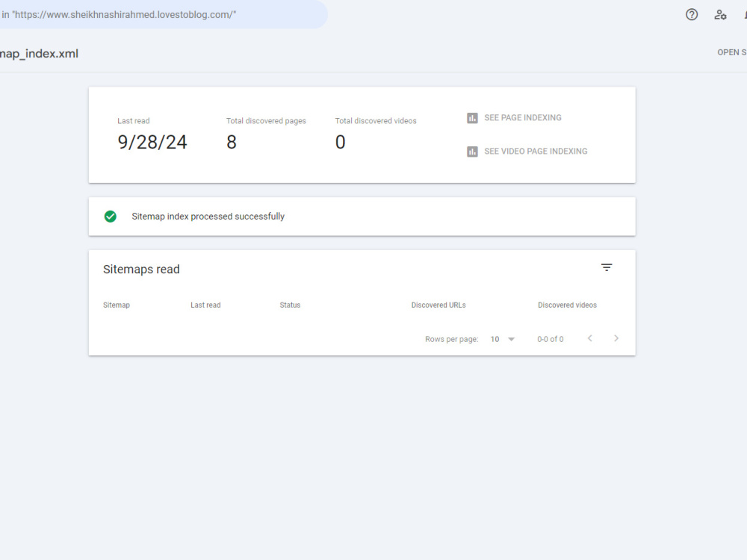Click the URL inspection search field

[164, 15]
